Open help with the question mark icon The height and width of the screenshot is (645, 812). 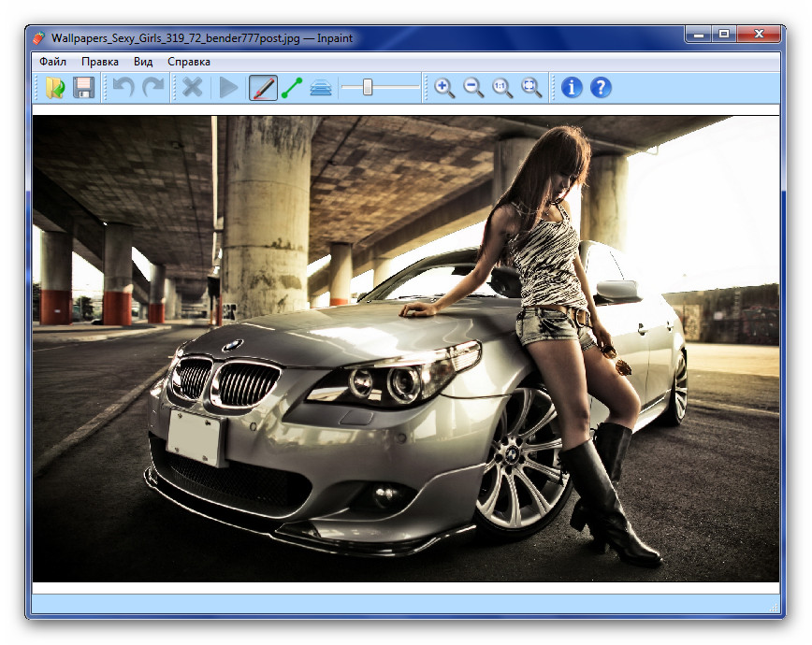[x=601, y=88]
